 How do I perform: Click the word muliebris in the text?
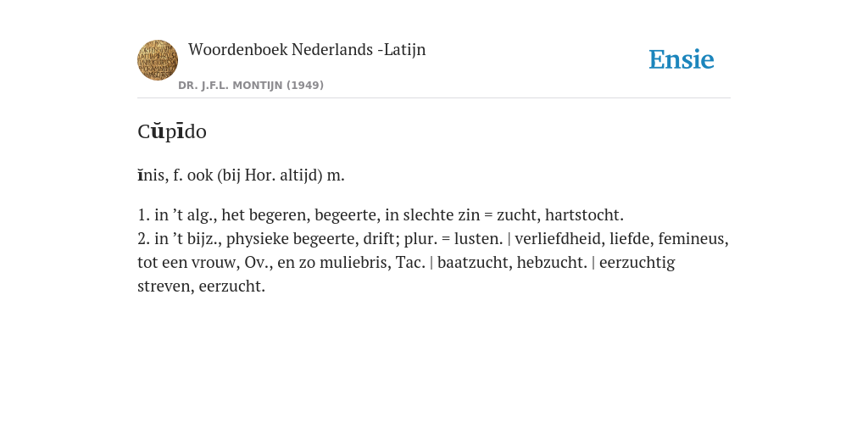pyautogui.click(x=353, y=263)
